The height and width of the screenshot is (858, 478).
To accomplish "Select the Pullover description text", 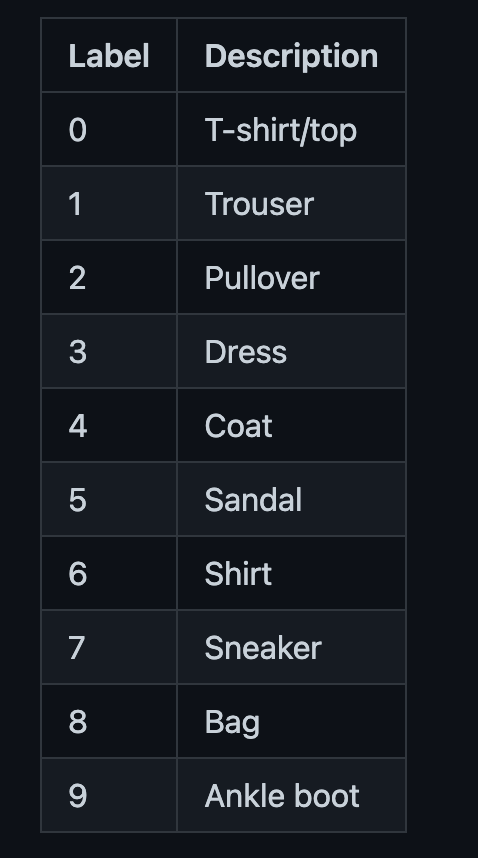I will [262, 278].
